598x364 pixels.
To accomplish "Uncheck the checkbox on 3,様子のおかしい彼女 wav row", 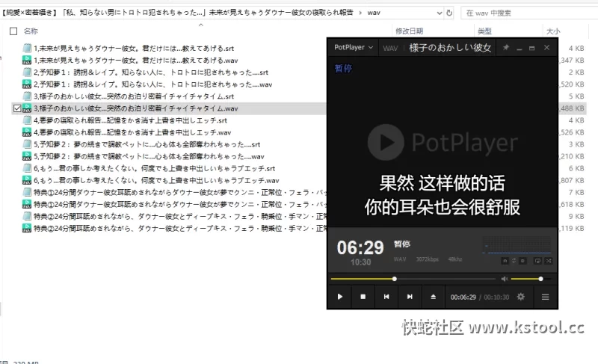I will point(16,108).
